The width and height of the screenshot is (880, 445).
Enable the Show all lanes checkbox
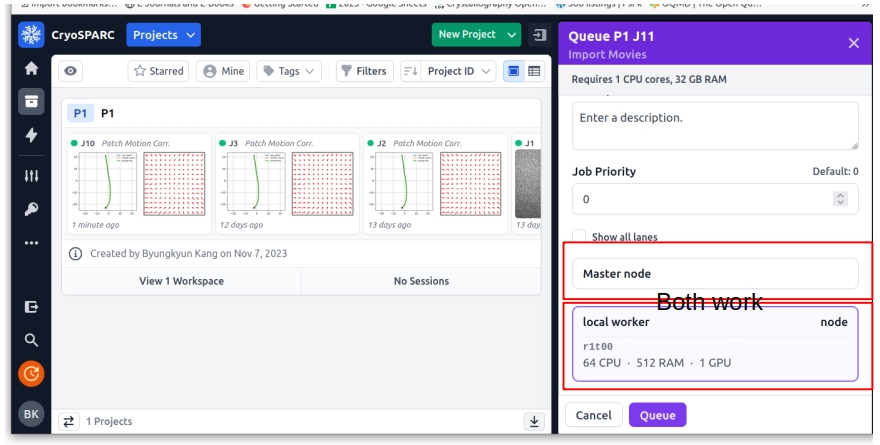point(578,238)
